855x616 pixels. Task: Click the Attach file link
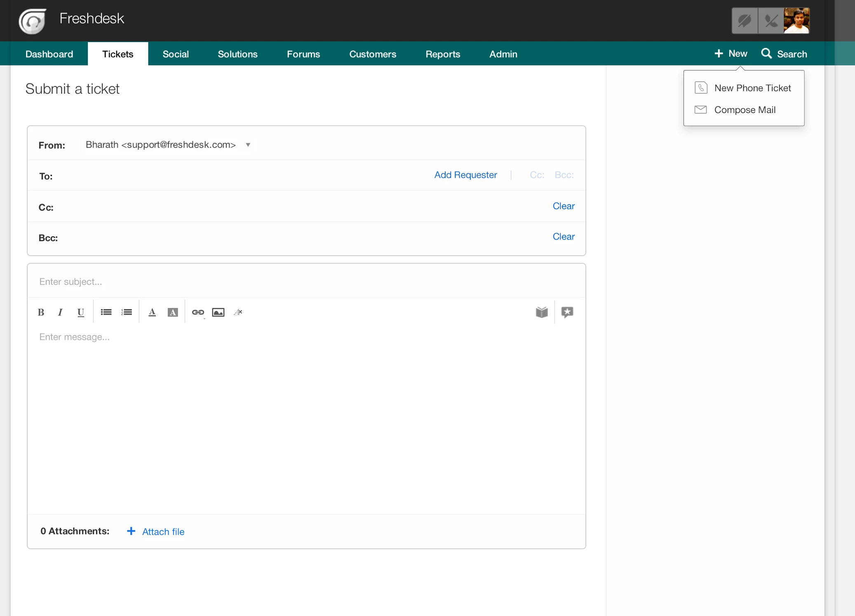(x=163, y=532)
